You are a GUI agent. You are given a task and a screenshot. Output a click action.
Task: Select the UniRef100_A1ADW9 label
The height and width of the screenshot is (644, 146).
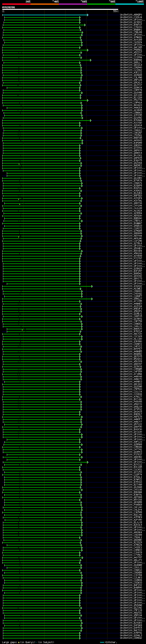point(131,565)
